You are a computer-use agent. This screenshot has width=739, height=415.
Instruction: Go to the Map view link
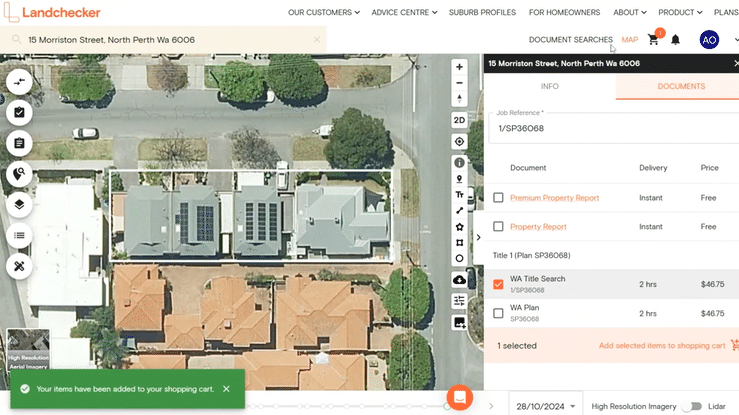click(x=629, y=40)
